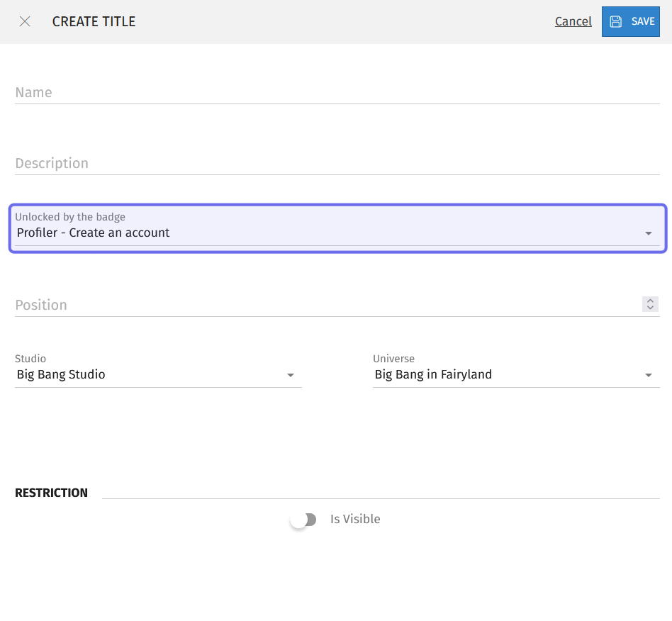Click the badge dropdown arrow
Image resolution: width=672 pixels, height=621 pixels.
649,233
